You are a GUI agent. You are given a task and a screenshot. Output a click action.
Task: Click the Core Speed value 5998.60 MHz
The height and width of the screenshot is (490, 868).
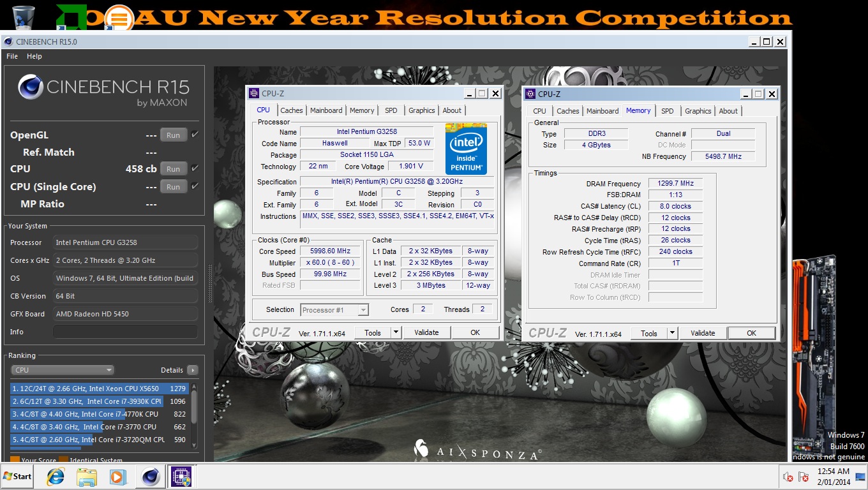(x=331, y=251)
